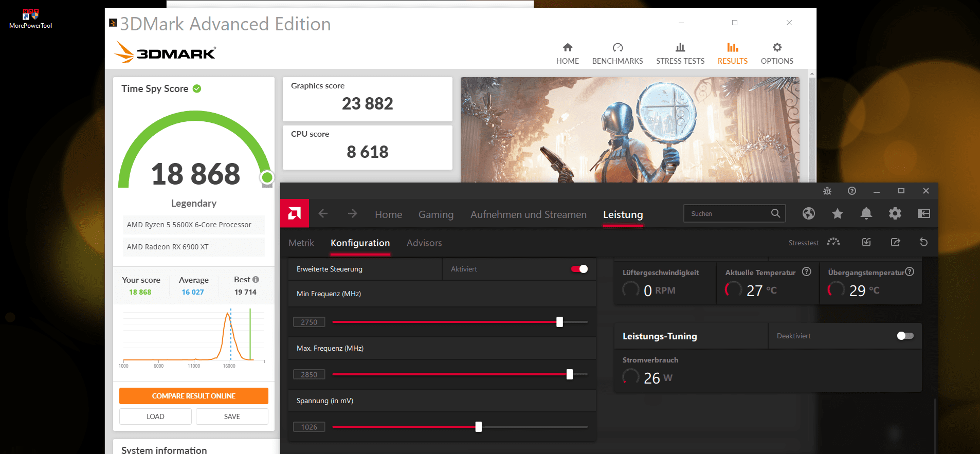
Task: Click the Average score 16 027
Action: coord(193,292)
